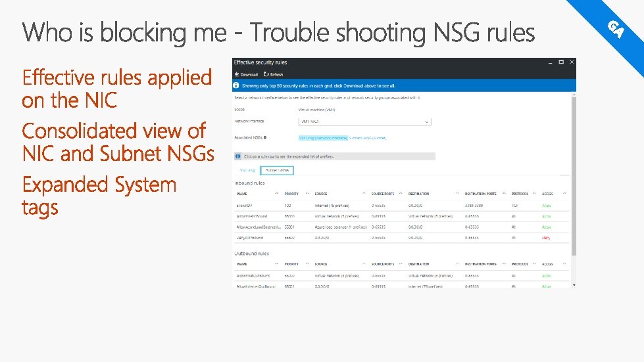644x362 pixels.
Task: Switch to the first NSG tab left of Subnet
Action: pyautogui.click(x=247, y=170)
